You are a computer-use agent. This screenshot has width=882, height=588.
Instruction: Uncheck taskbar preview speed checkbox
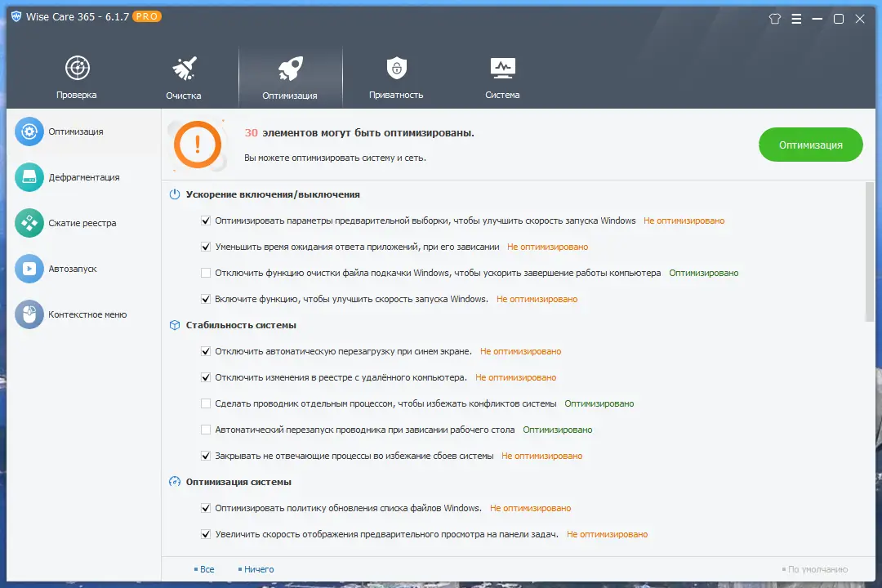206,534
